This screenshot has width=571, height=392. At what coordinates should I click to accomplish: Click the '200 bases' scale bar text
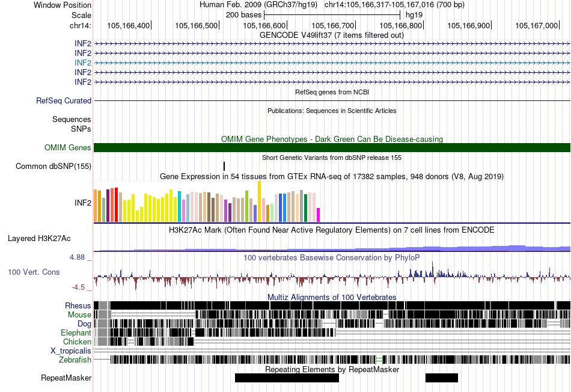coord(243,15)
